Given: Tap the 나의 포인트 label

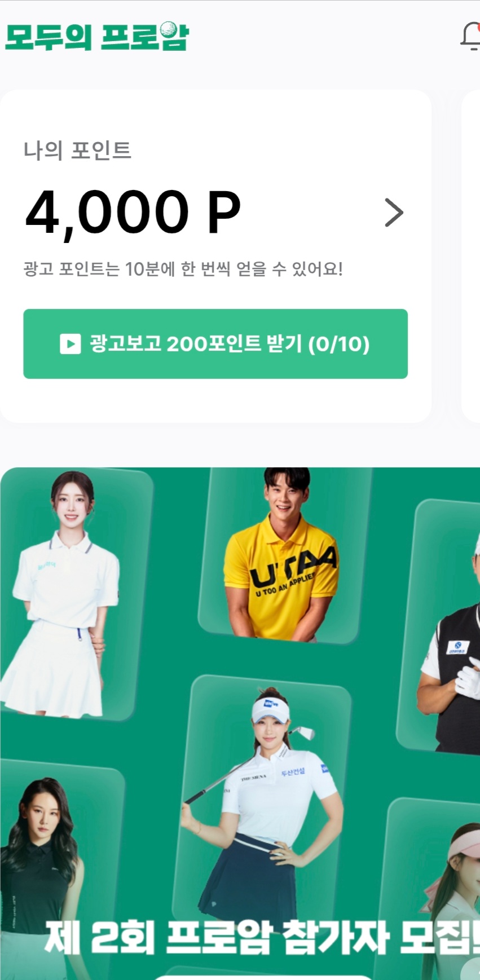Looking at the screenshot, I should coord(77,151).
